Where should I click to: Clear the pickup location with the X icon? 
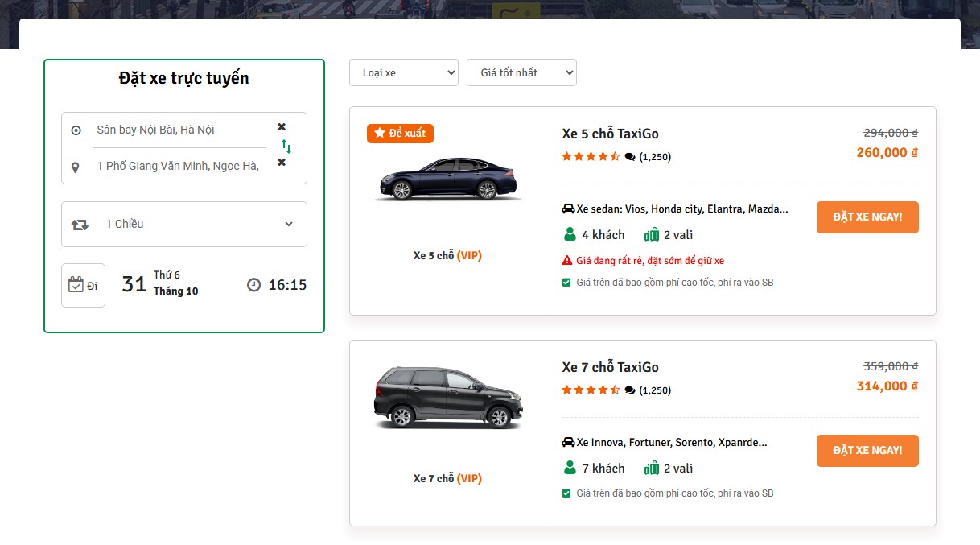(282, 127)
